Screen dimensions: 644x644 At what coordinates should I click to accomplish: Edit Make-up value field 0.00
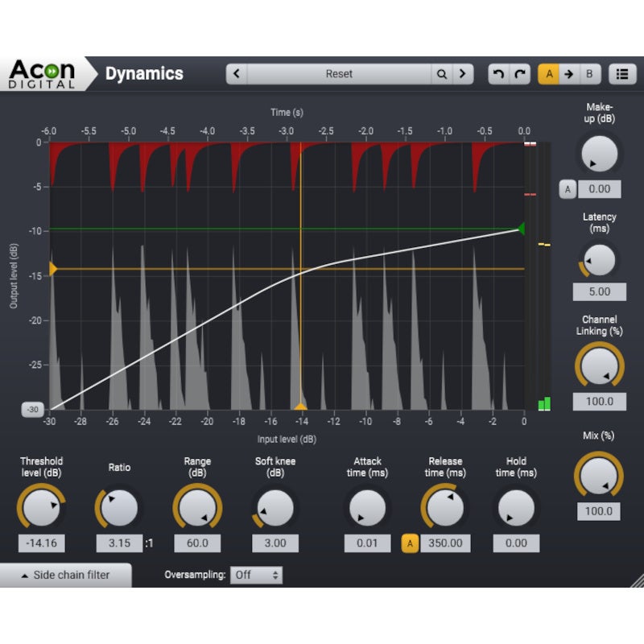tap(599, 189)
